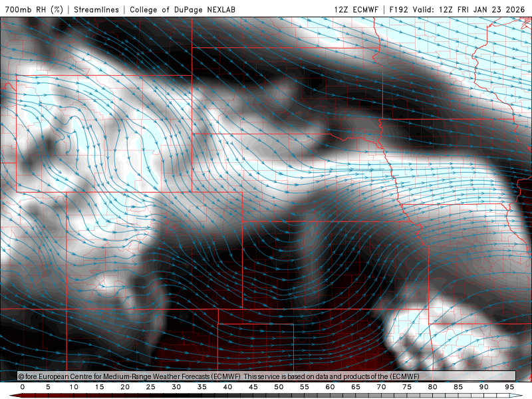Image resolution: width=532 pixels, height=399 pixels.
Task: Click the "90" label on RH scale
Action: tap(484, 387)
